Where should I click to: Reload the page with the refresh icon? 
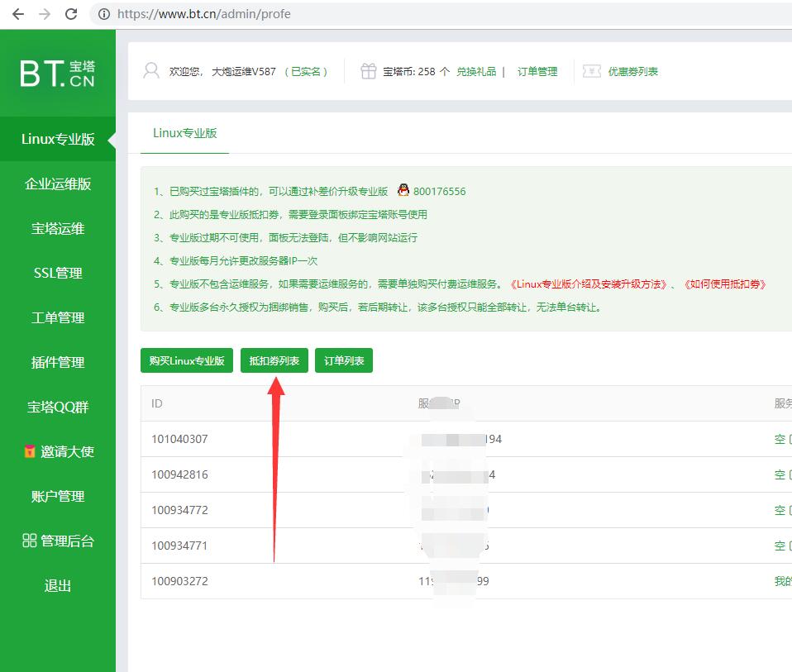coord(71,14)
